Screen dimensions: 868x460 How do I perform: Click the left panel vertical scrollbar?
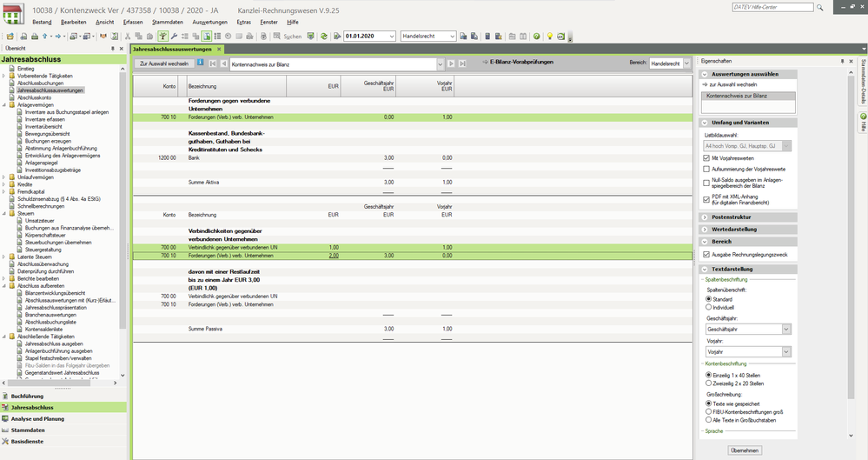tap(123, 222)
